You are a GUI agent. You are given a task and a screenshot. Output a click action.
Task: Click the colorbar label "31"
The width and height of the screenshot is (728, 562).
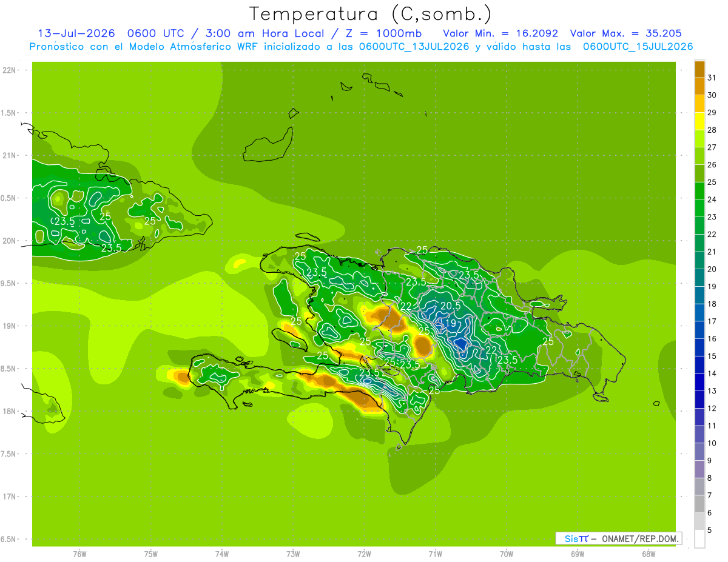point(712,78)
